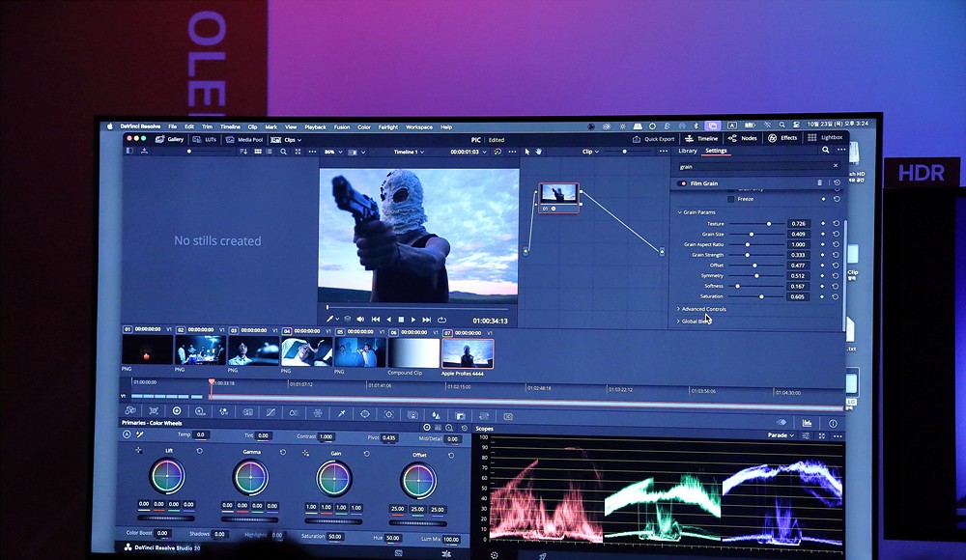
Task: Open the Gallery panel
Action: tap(170, 139)
